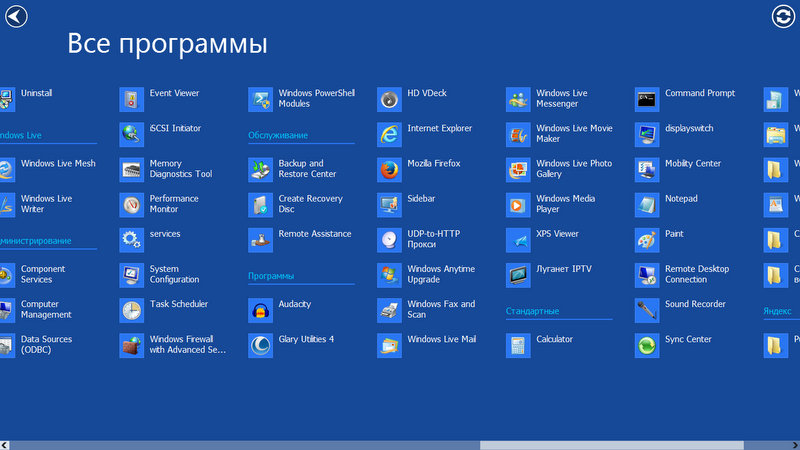The height and width of the screenshot is (450, 800).
Task: Open Glary Utilities 4 icon
Action: [x=261, y=346]
